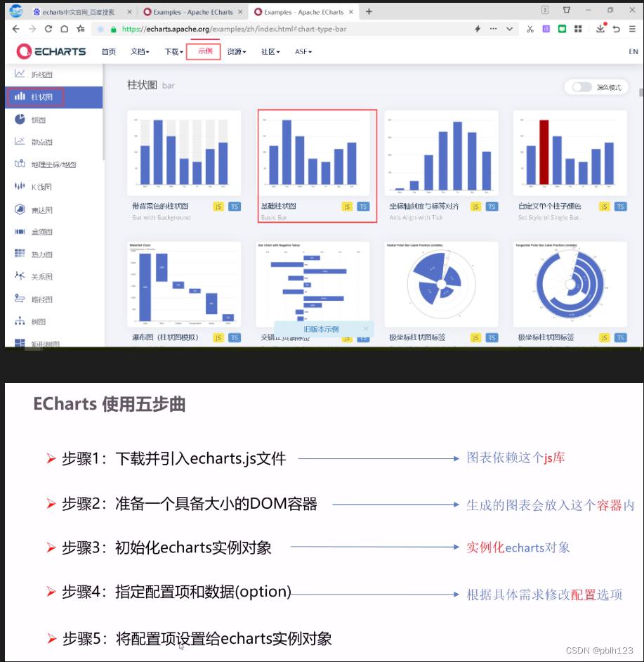The height and width of the screenshot is (662, 644).
Task: Reload the page with the refresh icon
Action: tap(48, 29)
